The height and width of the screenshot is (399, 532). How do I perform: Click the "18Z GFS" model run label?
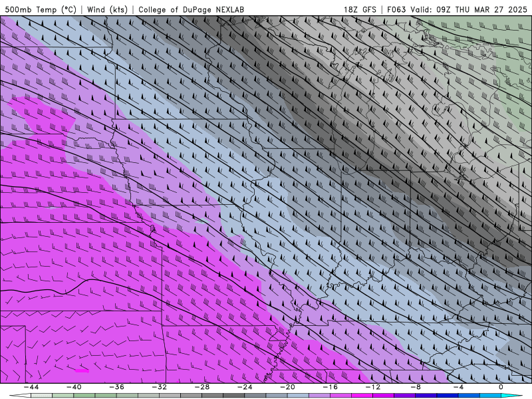(x=360, y=9)
